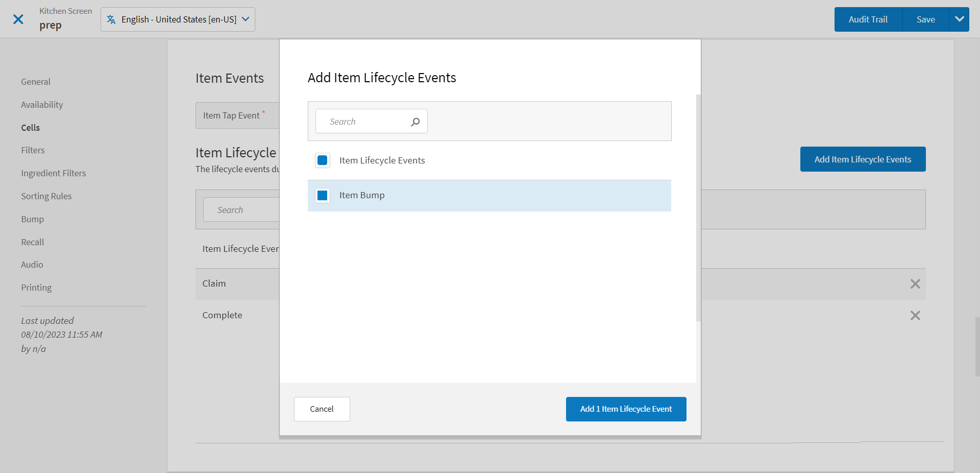Viewport: 980px width, 473px height.
Task: Click the Save button
Action: 925,19
